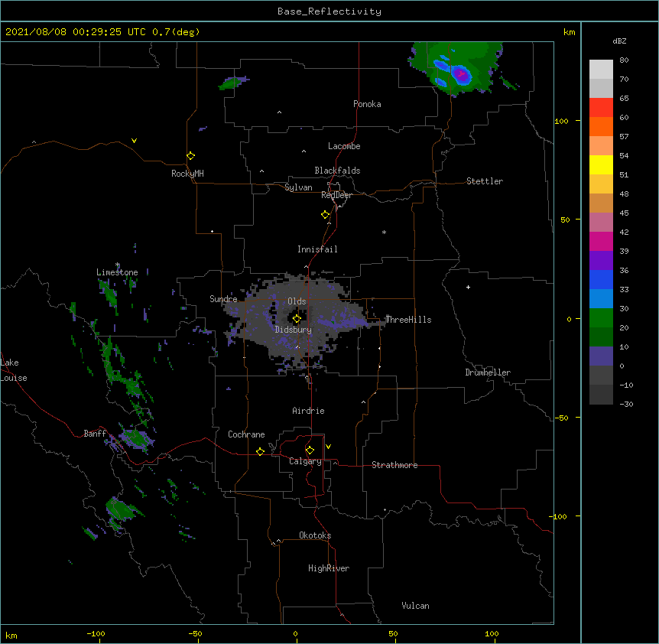Click the RedDeer city label
This screenshot has width=659, height=644.
click(x=336, y=195)
